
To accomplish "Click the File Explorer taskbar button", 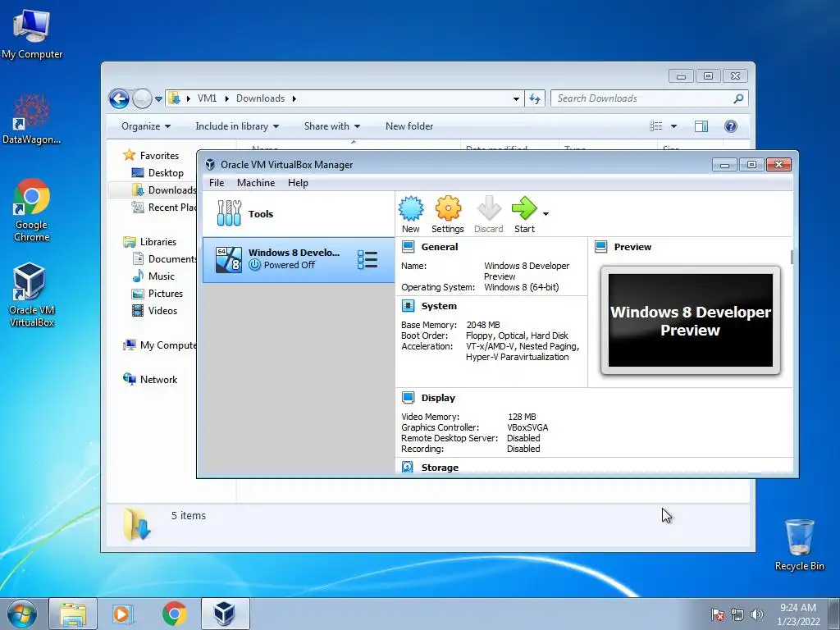I will point(73,614).
